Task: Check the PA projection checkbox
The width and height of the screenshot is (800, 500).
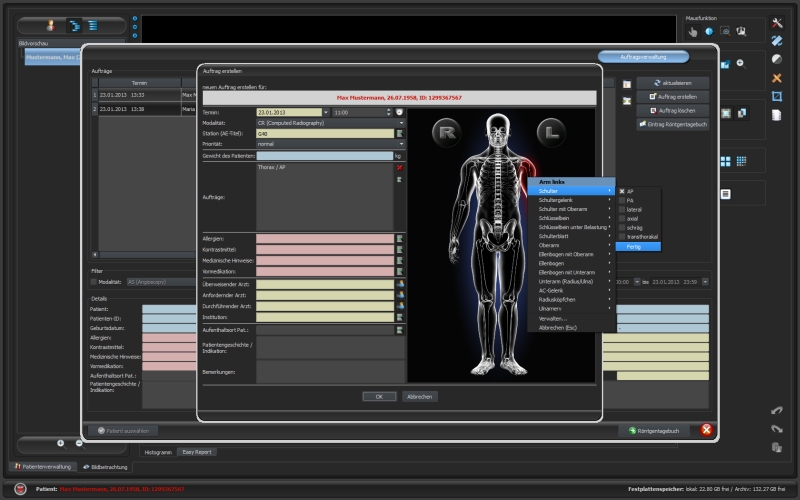Action: click(621, 200)
